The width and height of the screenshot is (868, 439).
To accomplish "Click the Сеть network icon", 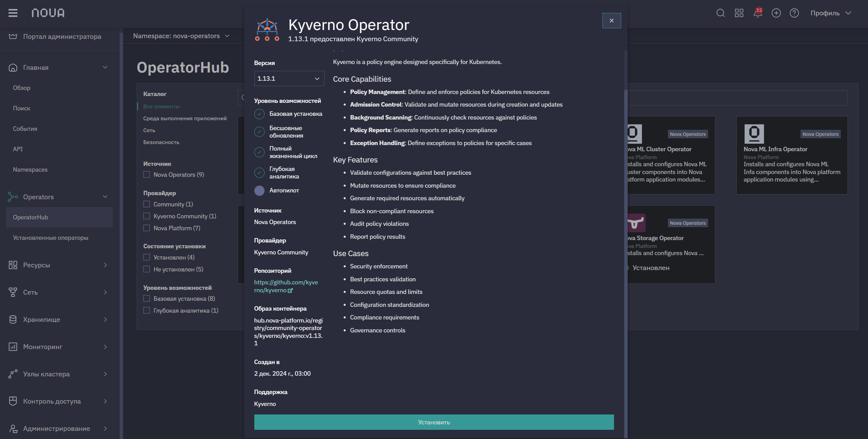I will coord(13,292).
